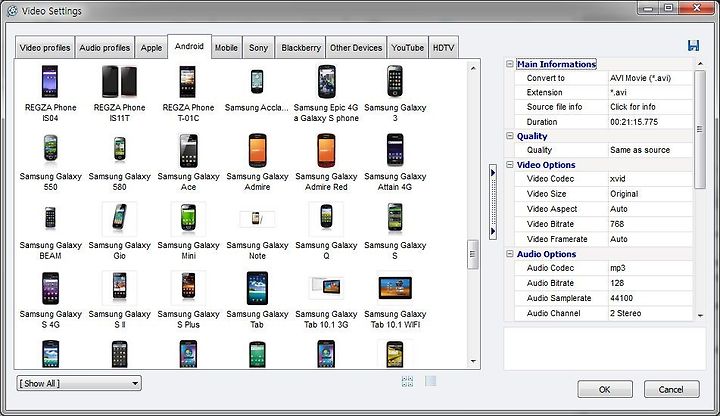
Task: Switch to large thumbnails view icon
Action: point(407,382)
